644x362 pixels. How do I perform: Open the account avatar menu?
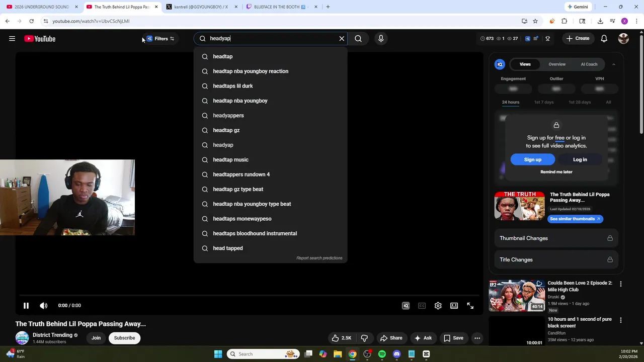(623, 38)
